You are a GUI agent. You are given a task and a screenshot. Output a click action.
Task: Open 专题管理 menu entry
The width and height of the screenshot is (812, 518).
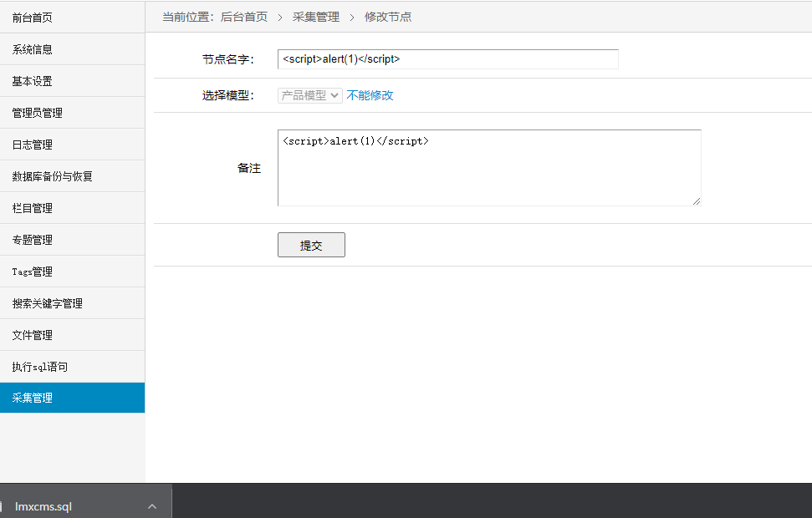click(72, 240)
